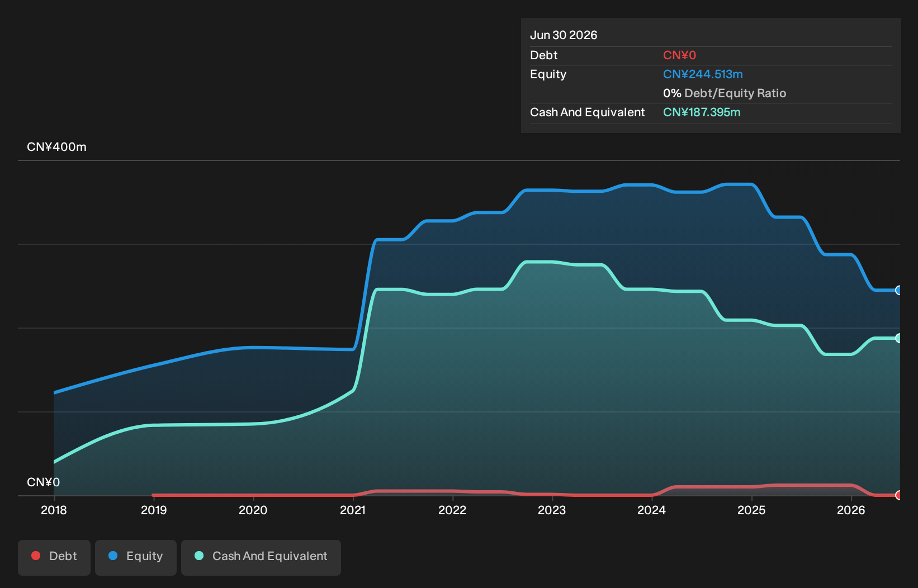
Task: Click the CN¥187.395m cash value
Action: pyautogui.click(x=702, y=112)
